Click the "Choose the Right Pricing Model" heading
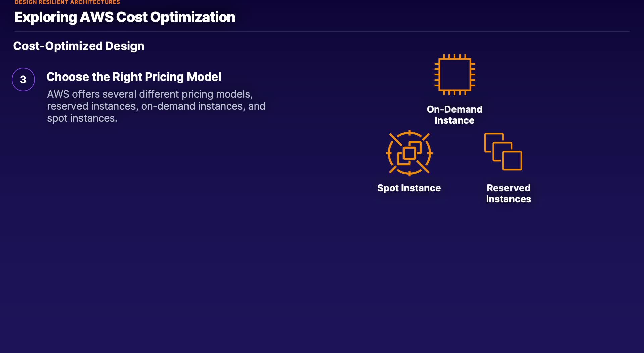Viewport: 644px width, 353px height. click(x=134, y=77)
